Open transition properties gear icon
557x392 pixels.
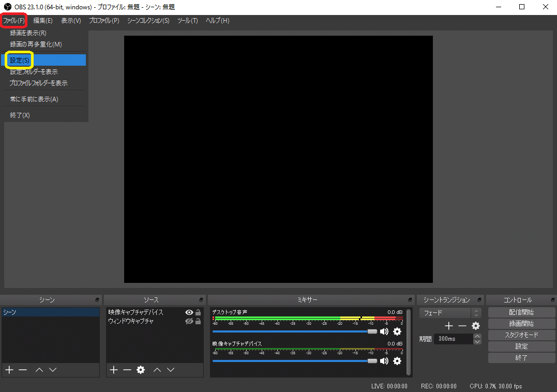[476, 326]
